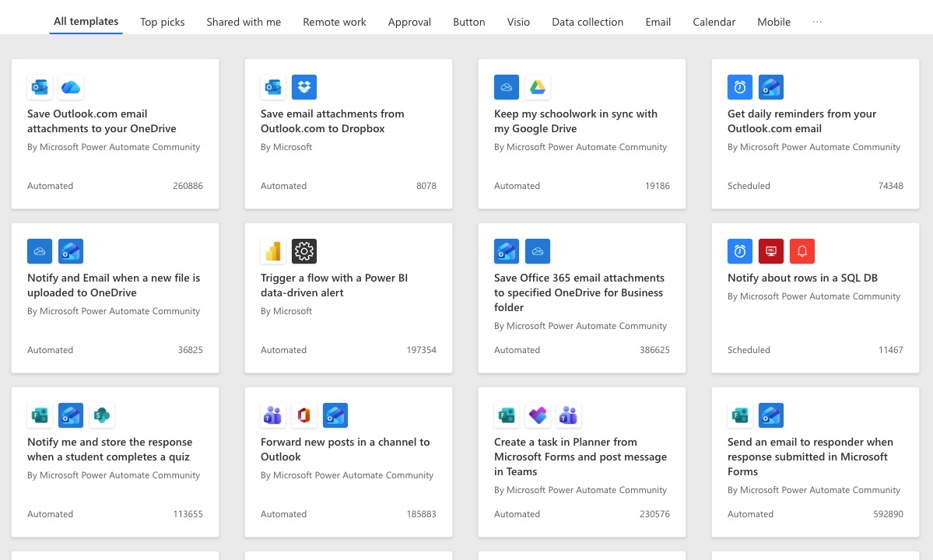Switch to the Button tab
The width and height of the screenshot is (933, 560).
469,22
